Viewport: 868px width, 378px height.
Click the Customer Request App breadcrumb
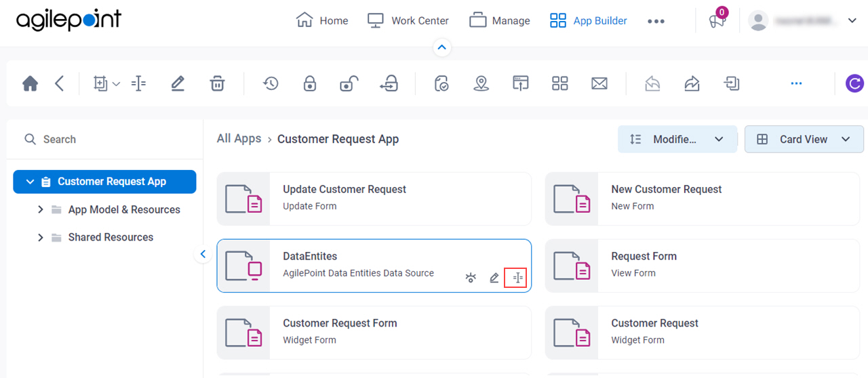pos(338,139)
